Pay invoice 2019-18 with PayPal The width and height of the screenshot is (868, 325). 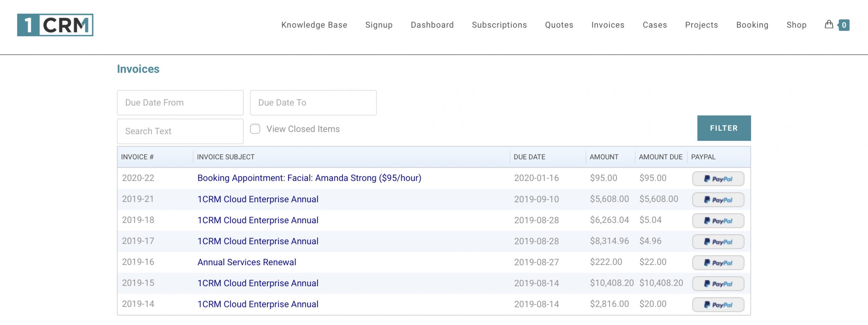(x=718, y=220)
